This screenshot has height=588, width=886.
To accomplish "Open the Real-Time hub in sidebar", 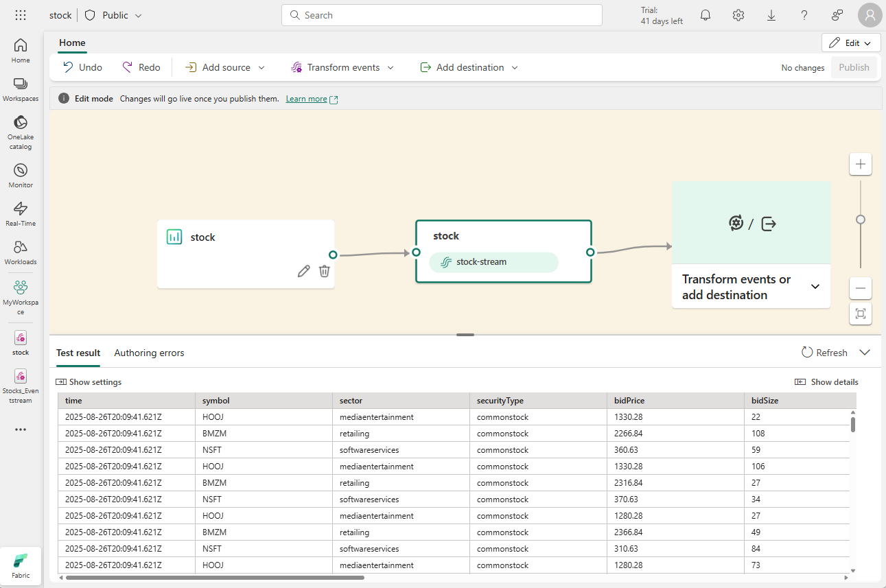I will (21, 213).
